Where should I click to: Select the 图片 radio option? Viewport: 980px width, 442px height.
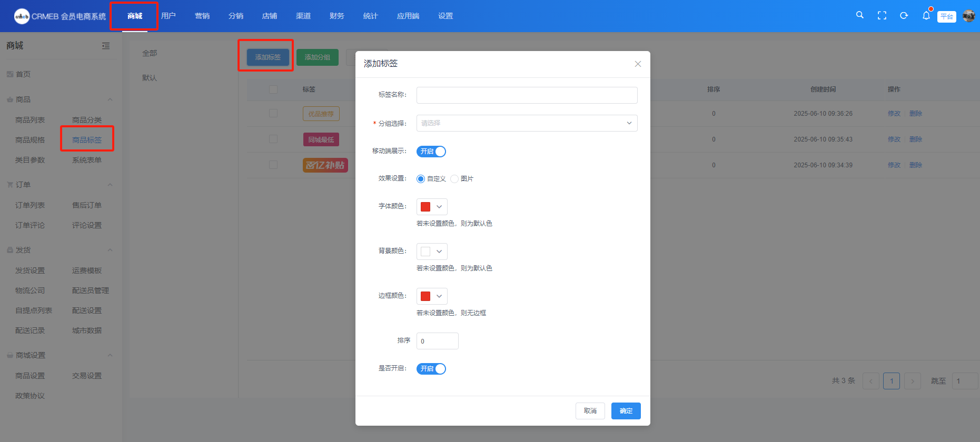point(454,179)
